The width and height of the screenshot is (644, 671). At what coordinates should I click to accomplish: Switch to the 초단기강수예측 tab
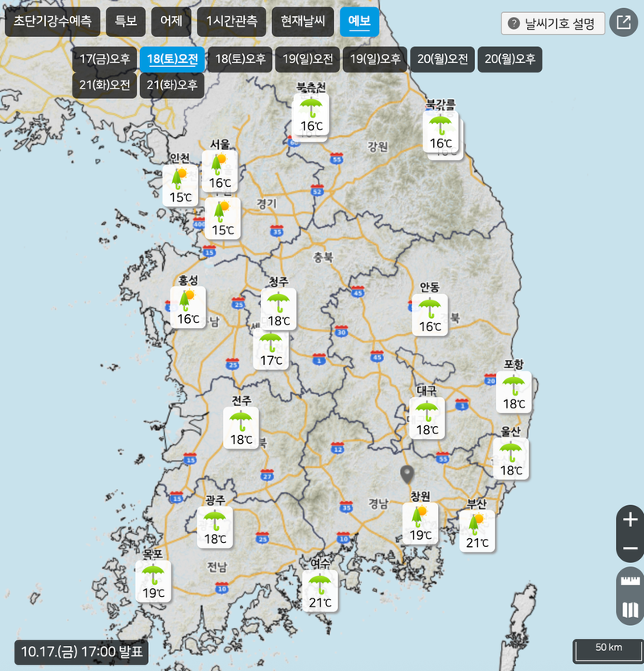click(x=52, y=21)
